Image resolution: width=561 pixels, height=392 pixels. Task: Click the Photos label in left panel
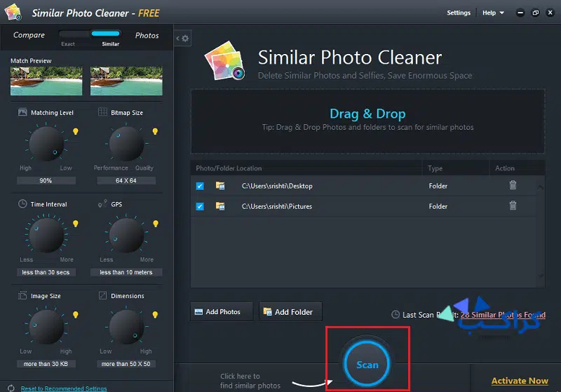pyautogui.click(x=147, y=35)
